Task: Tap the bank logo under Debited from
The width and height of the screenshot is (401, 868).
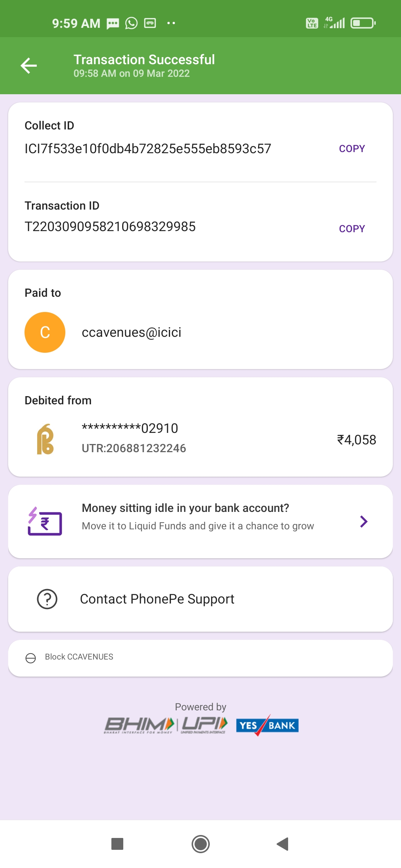Action: click(45, 439)
